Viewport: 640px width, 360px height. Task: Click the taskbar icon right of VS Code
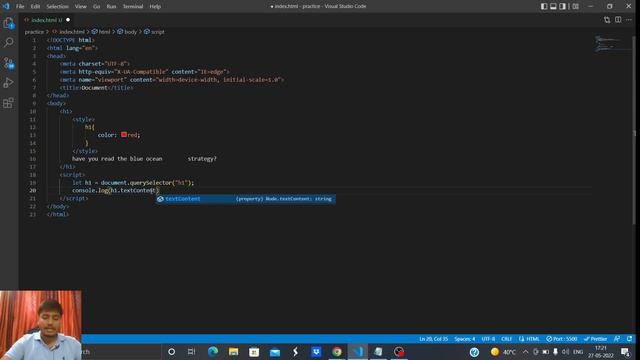(378, 351)
